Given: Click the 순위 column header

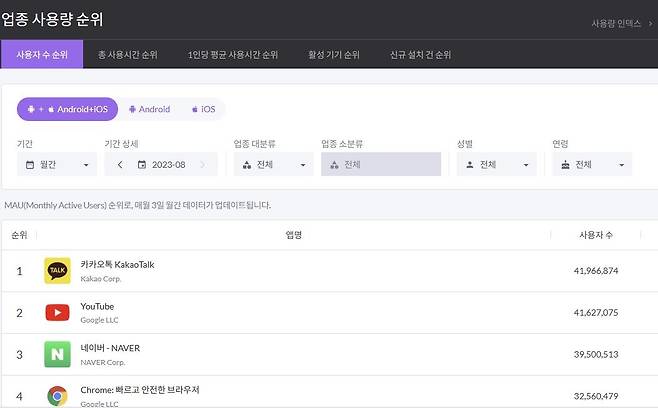Looking at the screenshot, I should pos(19,235).
